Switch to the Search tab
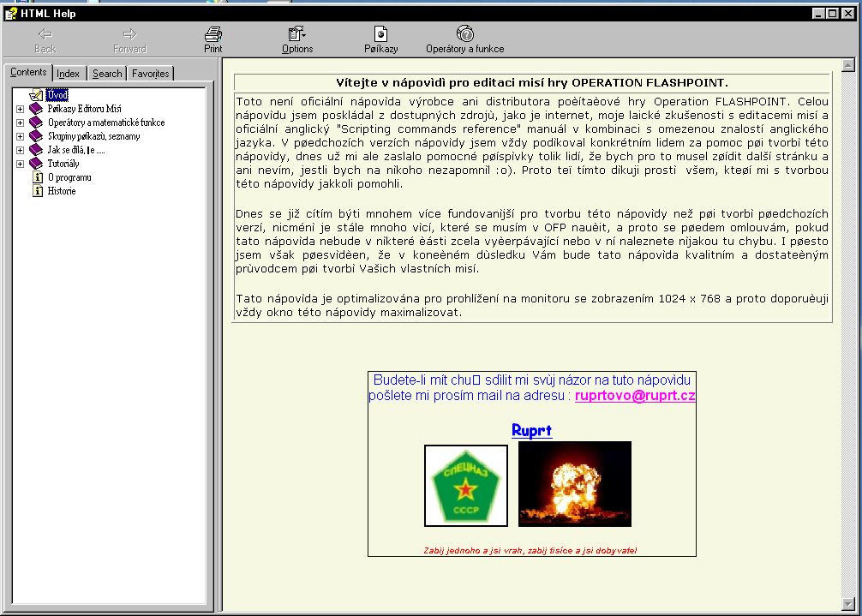Image resolution: width=862 pixels, height=616 pixels. pyautogui.click(x=107, y=74)
